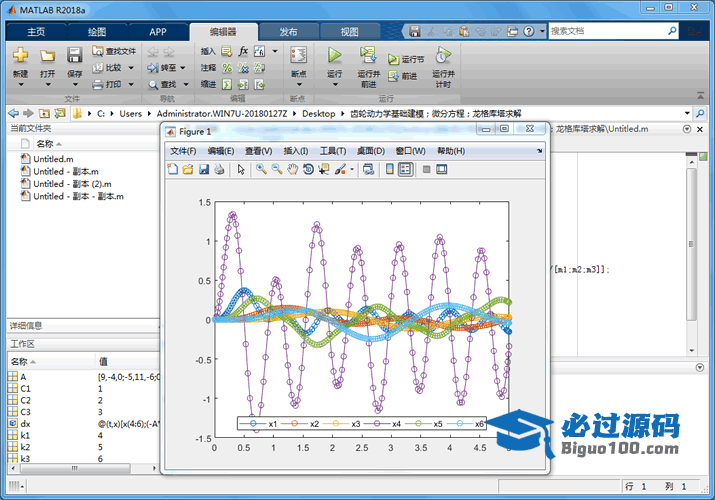
Task: Select Data Cursor tool in Figure toolbar
Action: [x=324, y=170]
